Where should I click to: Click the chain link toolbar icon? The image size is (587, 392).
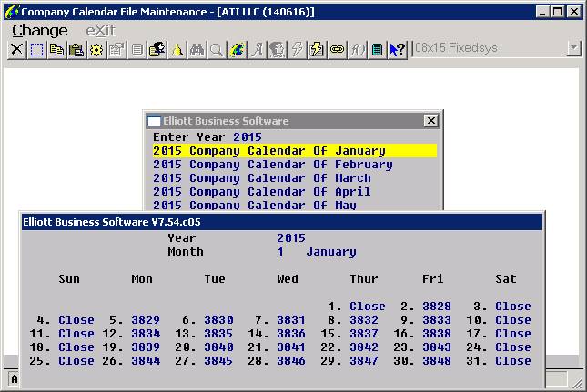point(338,49)
